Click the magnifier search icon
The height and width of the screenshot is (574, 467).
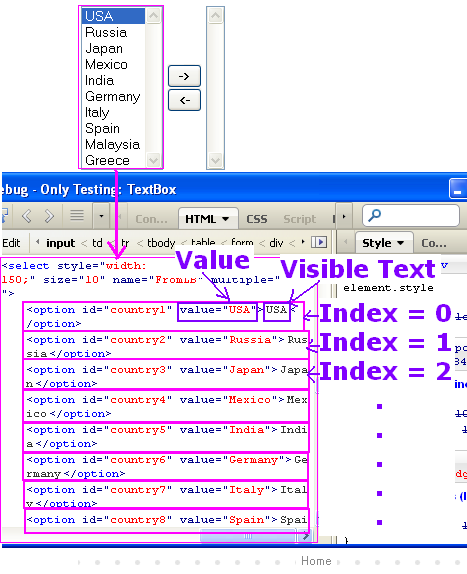pyautogui.click(x=374, y=215)
